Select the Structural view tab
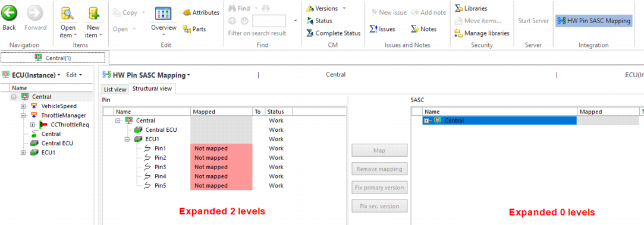The height and width of the screenshot is (225, 644). click(152, 88)
